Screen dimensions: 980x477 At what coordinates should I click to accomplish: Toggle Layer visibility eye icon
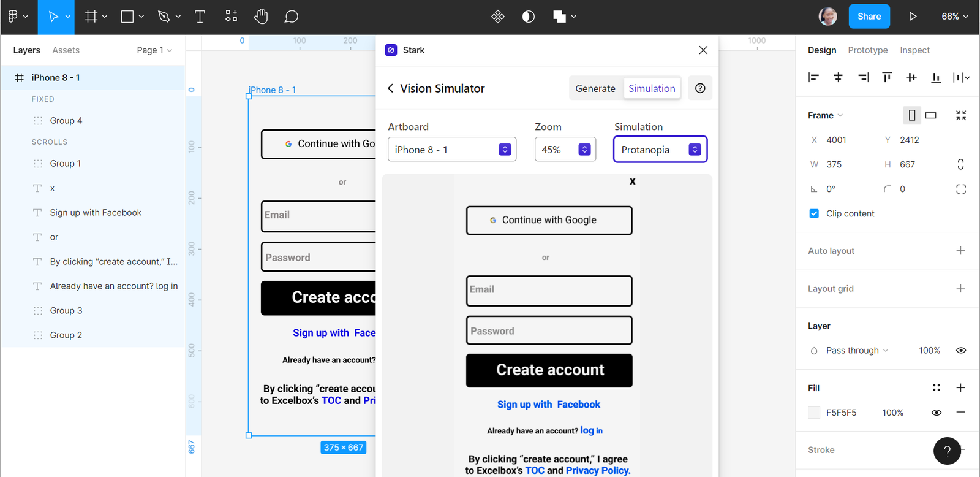[x=960, y=351]
